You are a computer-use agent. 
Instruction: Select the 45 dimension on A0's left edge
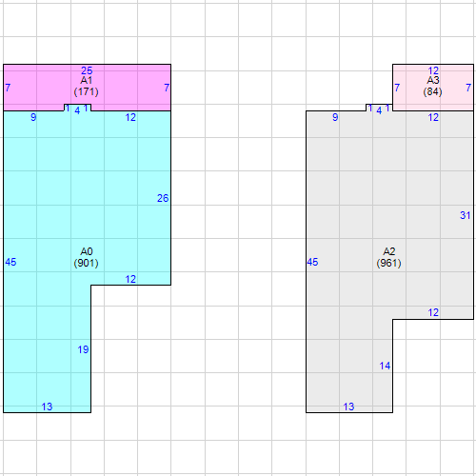pyautogui.click(x=10, y=262)
